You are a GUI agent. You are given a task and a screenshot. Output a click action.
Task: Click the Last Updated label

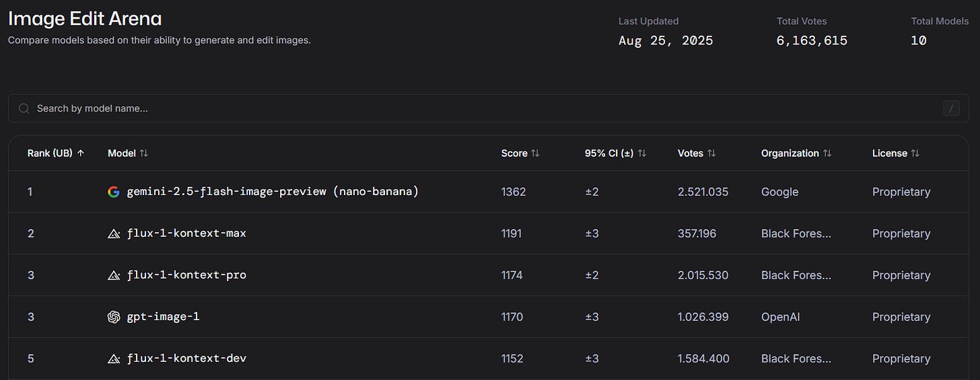click(x=649, y=22)
